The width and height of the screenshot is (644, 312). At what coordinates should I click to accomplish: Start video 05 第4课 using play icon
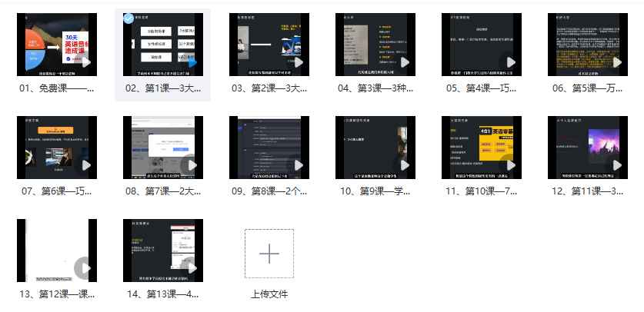tap(510, 62)
